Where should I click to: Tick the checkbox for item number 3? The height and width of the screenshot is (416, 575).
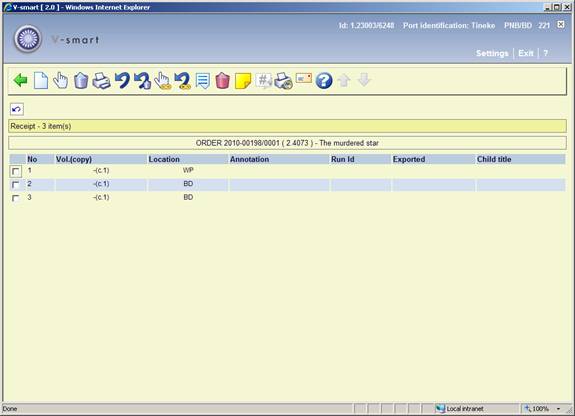click(16, 198)
